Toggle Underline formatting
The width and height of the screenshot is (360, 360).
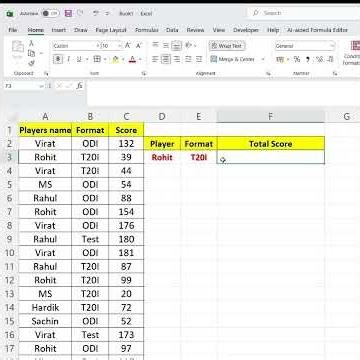click(x=79, y=59)
